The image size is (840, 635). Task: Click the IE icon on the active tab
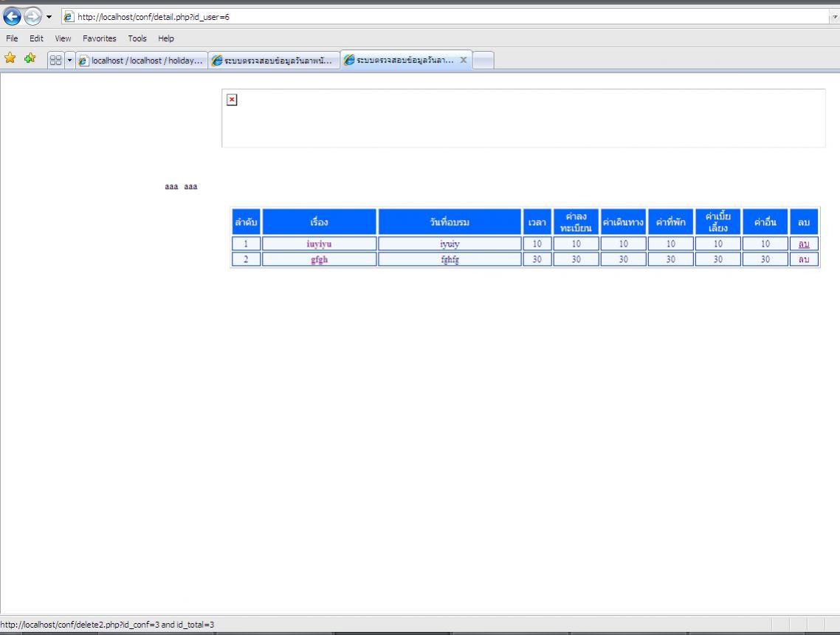coord(348,60)
